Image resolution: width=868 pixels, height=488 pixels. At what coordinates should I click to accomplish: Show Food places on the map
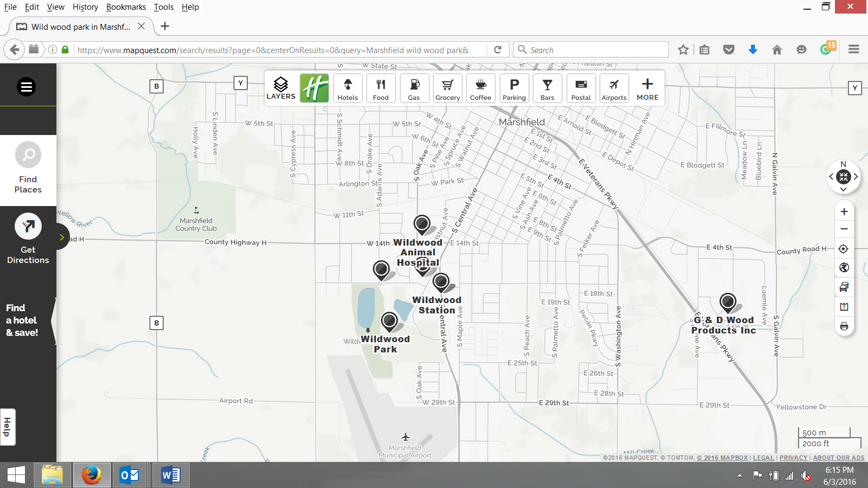coord(381,88)
